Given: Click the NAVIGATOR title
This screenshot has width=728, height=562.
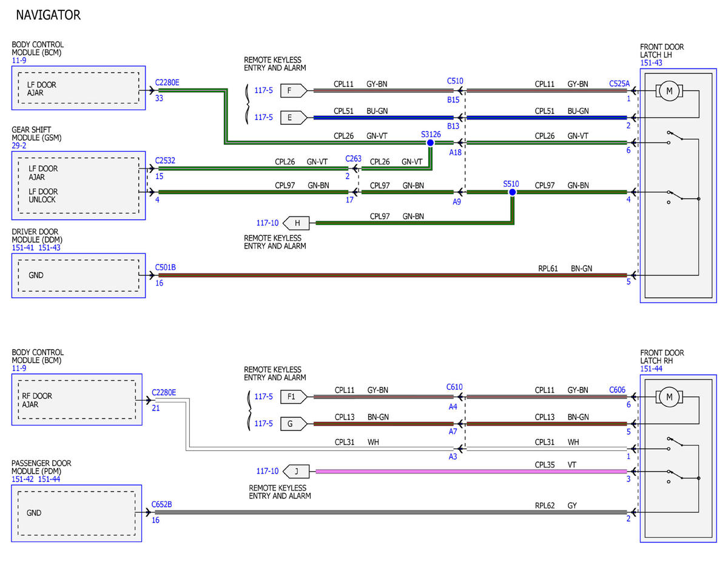Looking at the screenshot, I should tap(48, 15).
